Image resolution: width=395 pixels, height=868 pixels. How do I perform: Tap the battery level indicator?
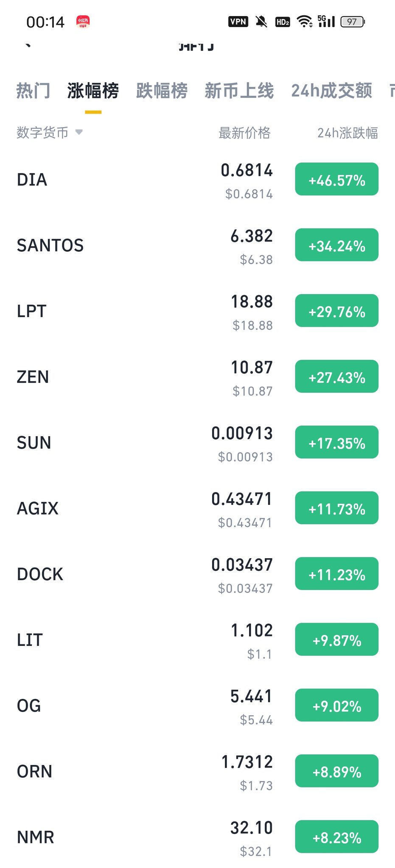pyautogui.click(x=353, y=22)
